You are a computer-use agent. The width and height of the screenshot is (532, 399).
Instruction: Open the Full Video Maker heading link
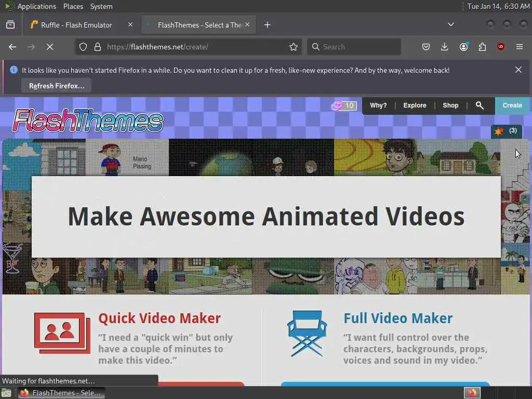click(398, 318)
